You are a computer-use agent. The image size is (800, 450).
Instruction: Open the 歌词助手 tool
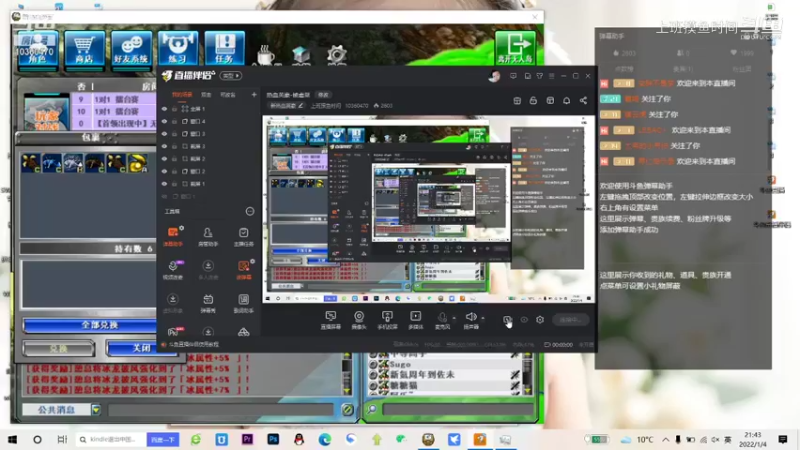[x=243, y=303]
